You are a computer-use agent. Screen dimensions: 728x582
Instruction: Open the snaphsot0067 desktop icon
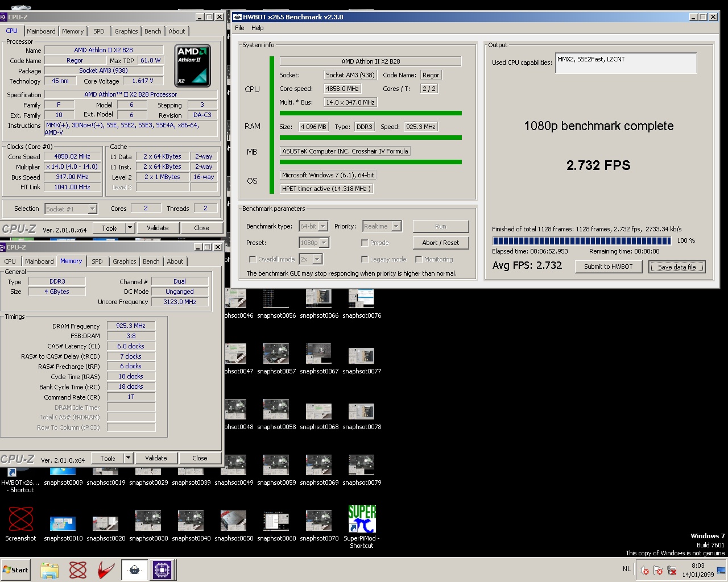319,359
